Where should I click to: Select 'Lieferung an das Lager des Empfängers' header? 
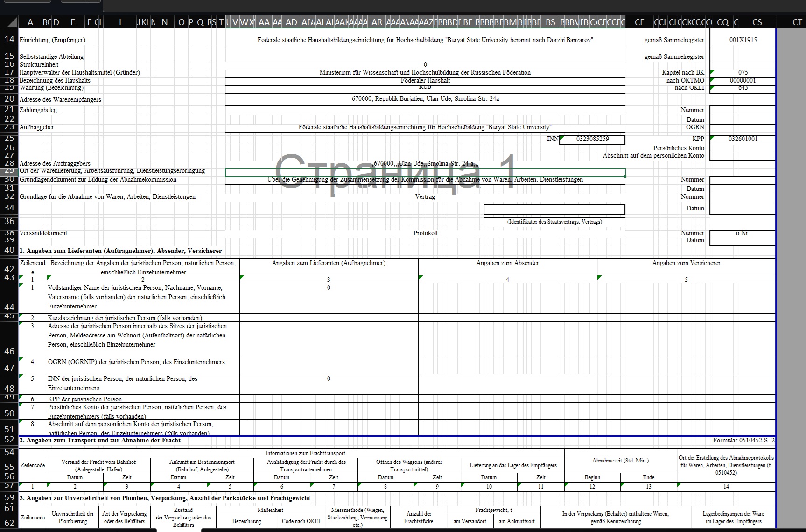[513, 465]
